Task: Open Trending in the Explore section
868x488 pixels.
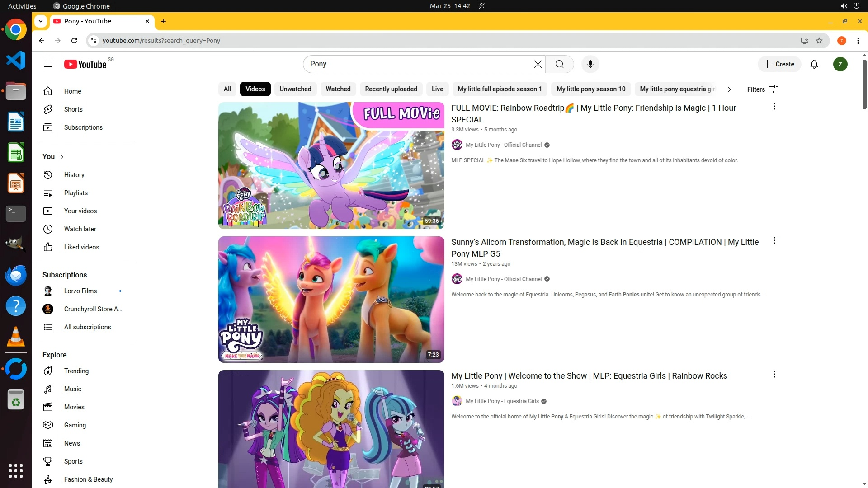Action: (x=76, y=371)
